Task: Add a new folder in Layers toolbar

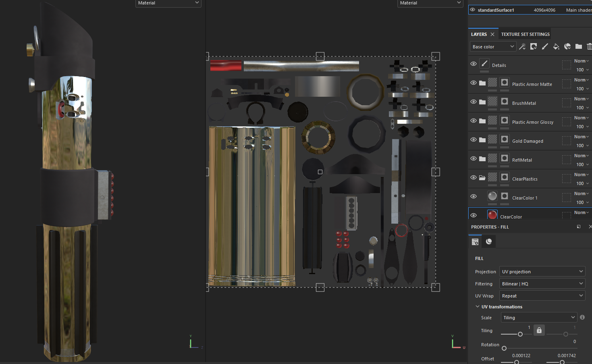Action: [x=579, y=47]
